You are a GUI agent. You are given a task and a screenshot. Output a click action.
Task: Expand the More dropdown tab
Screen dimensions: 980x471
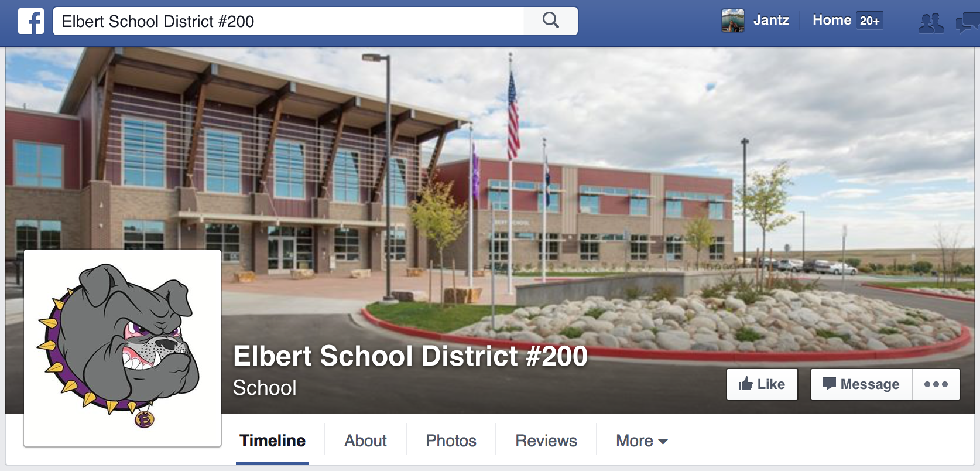pyautogui.click(x=642, y=441)
